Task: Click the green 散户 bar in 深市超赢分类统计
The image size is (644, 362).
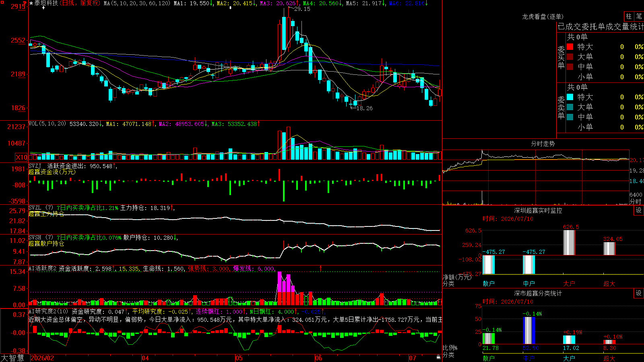Action: [489, 339]
